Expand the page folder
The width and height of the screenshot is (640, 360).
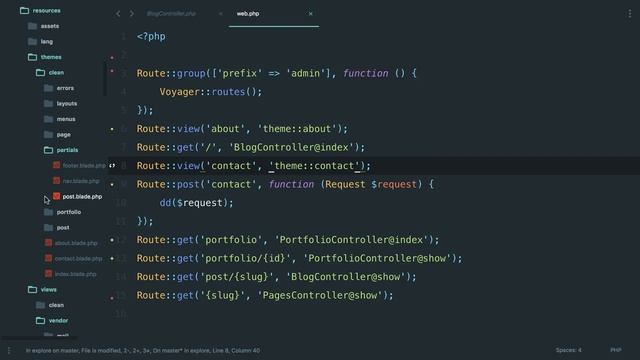57,135
